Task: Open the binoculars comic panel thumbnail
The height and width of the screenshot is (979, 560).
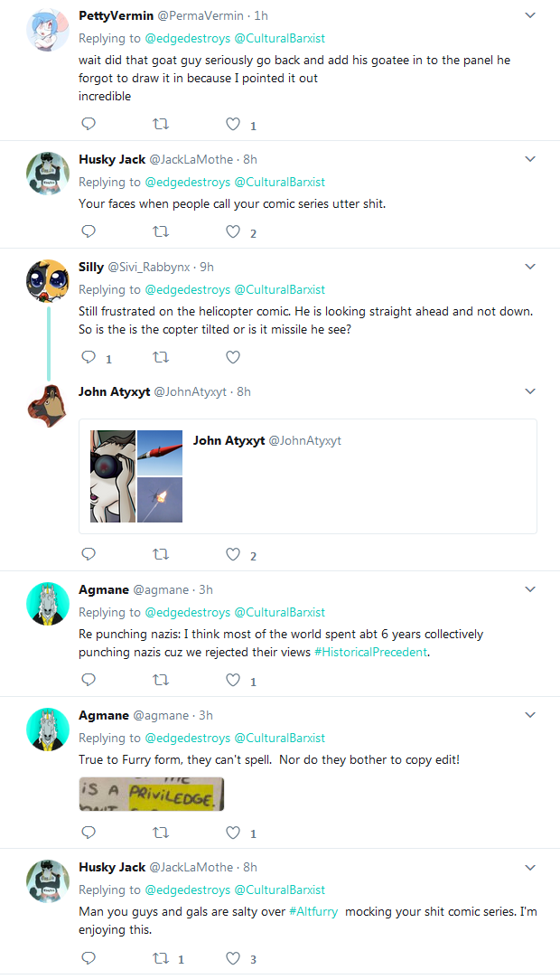Action: coord(113,476)
